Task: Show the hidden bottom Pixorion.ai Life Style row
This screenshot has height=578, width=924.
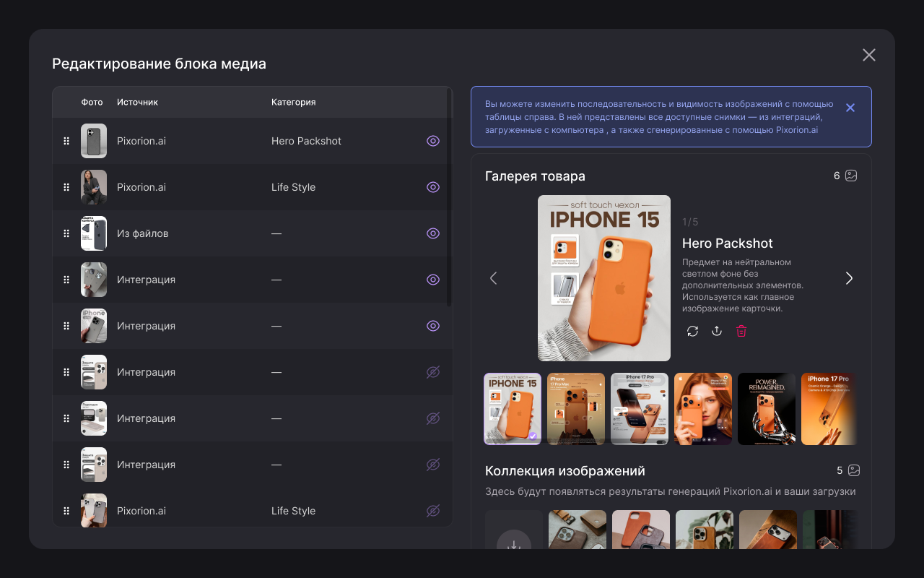Action: [x=433, y=511]
